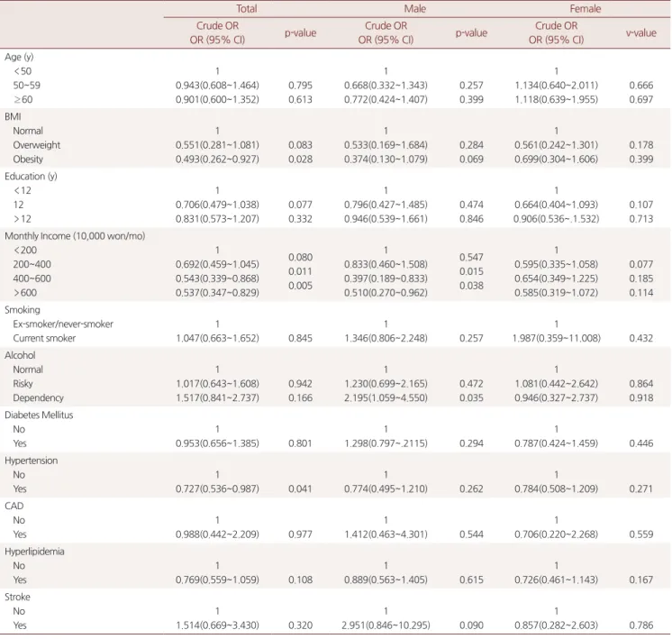Click value 1.987(0.359~11.008)
The image size is (672, 639).
pos(557,338)
